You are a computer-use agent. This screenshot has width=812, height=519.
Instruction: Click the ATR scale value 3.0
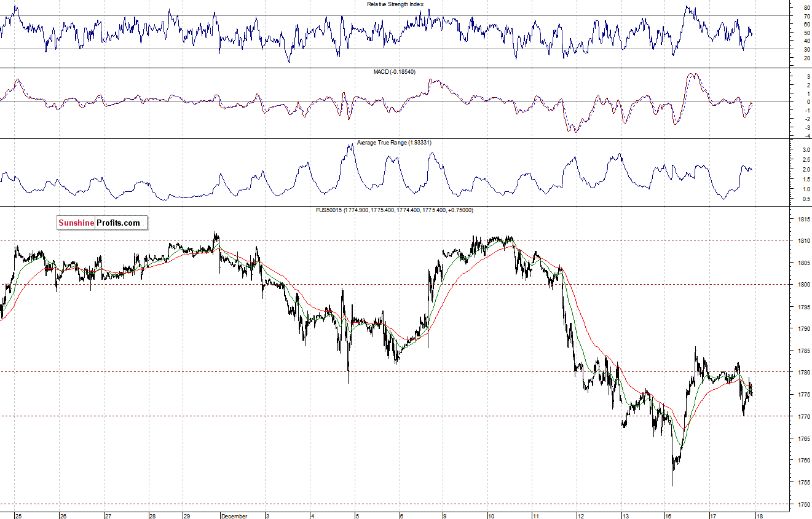(x=805, y=149)
